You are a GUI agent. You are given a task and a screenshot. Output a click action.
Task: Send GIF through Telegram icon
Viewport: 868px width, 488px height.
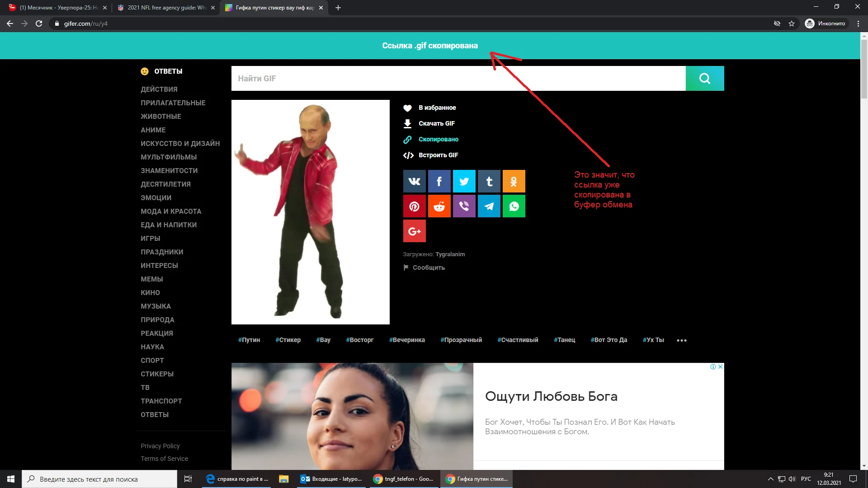coord(489,206)
